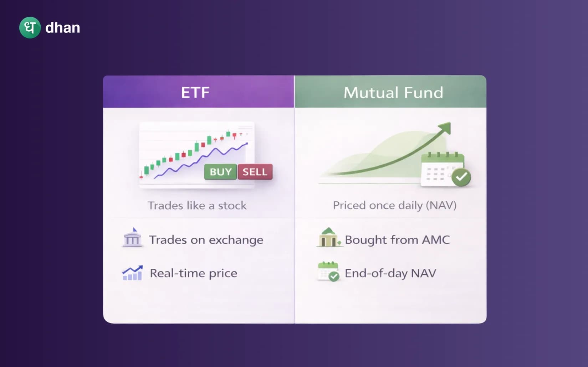This screenshot has width=588, height=367.
Task: Click the green checkmark circle badge on large calendar
Action: click(461, 177)
